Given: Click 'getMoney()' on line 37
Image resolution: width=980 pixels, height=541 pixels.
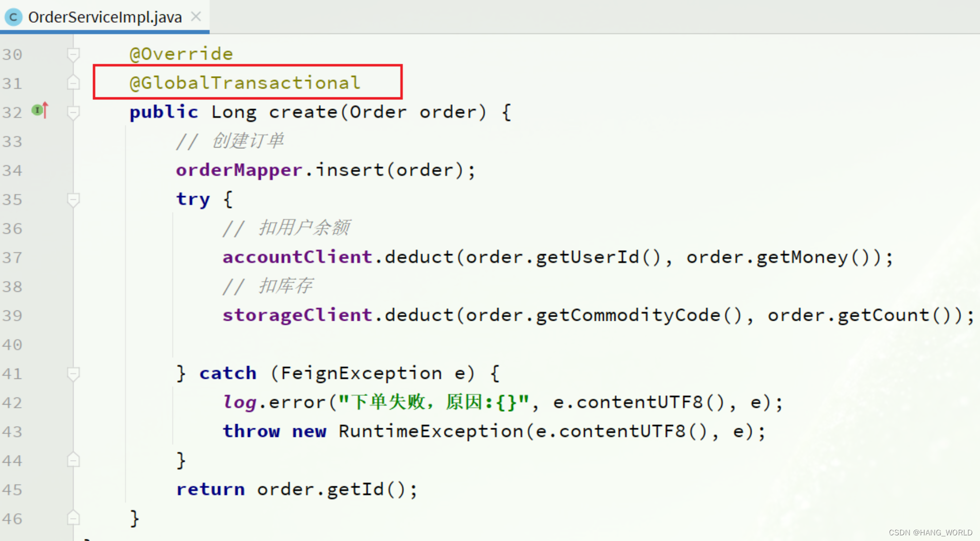Looking at the screenshot, I should pyautogui.click(x=813, y=257).
